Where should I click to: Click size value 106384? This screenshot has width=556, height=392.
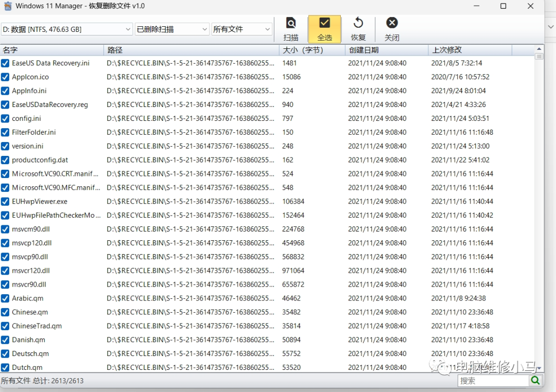(293, 201)
